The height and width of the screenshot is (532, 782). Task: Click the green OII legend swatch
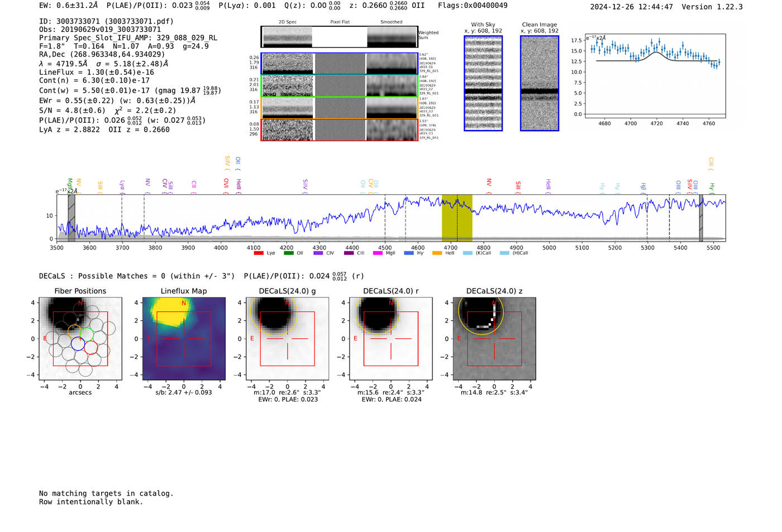point(289,253)
